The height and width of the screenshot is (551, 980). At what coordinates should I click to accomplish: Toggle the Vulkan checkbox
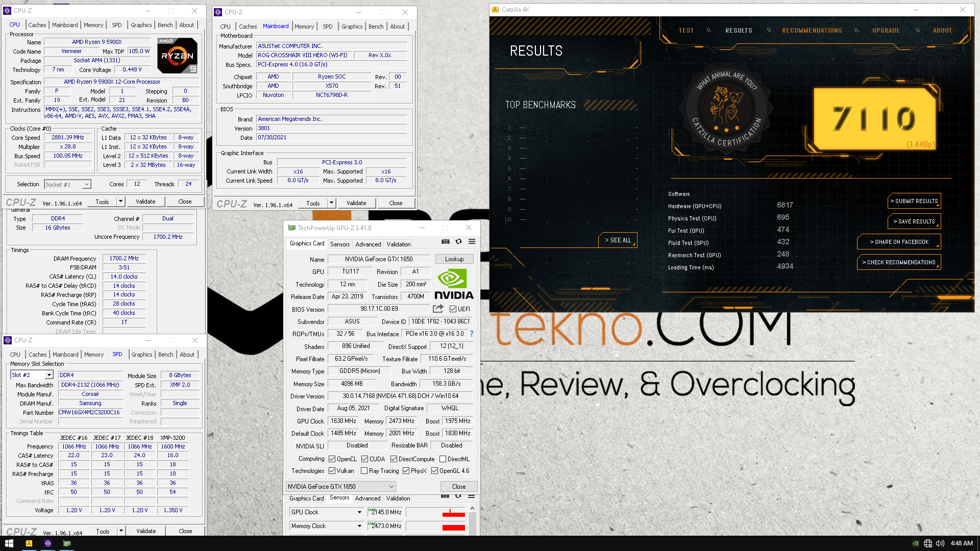pos(332,471)
